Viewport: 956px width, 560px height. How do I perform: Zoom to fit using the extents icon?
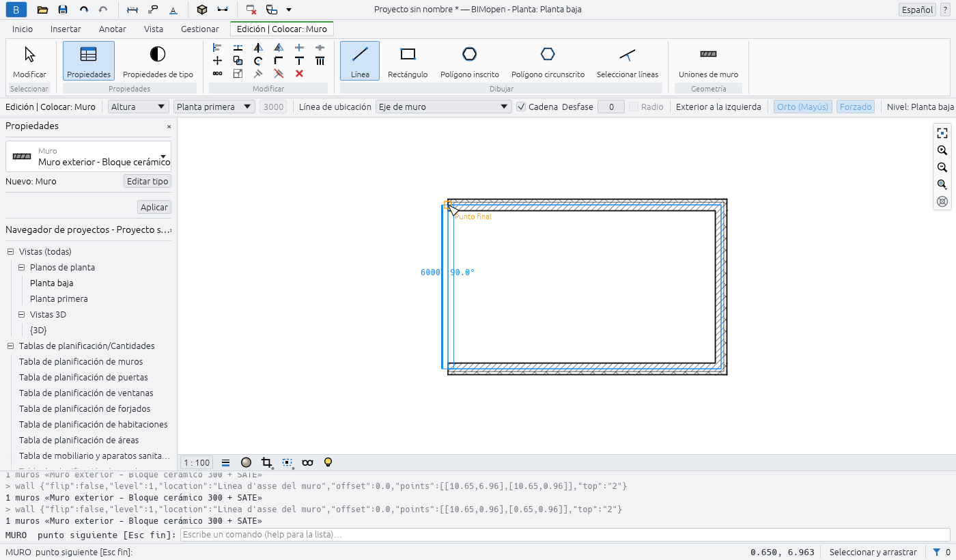tap(942, 133)
